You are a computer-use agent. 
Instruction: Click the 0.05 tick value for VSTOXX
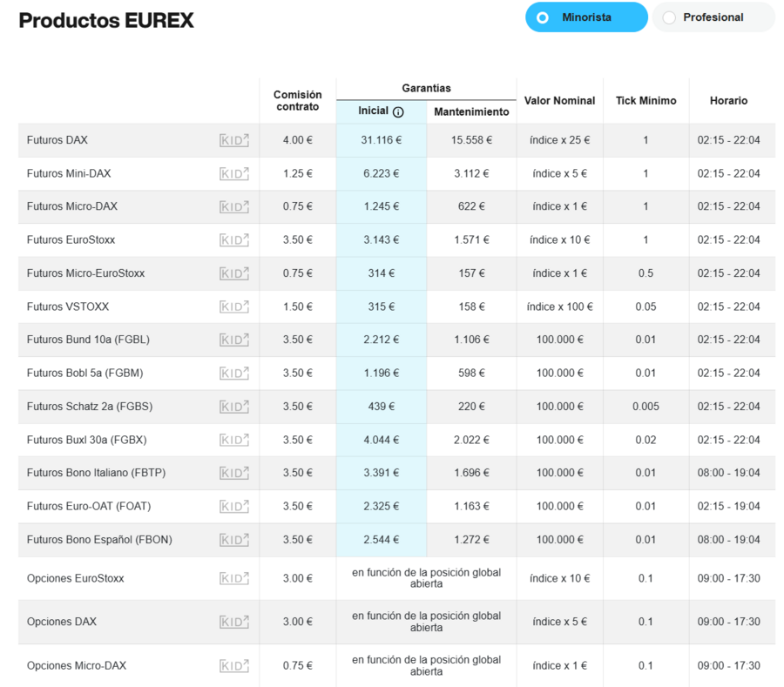pyautogui.click(x=646, y=306)
